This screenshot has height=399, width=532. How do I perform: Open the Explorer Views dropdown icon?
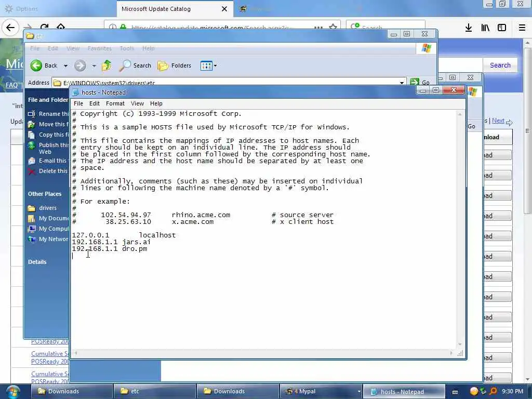[x=208, y=65]
